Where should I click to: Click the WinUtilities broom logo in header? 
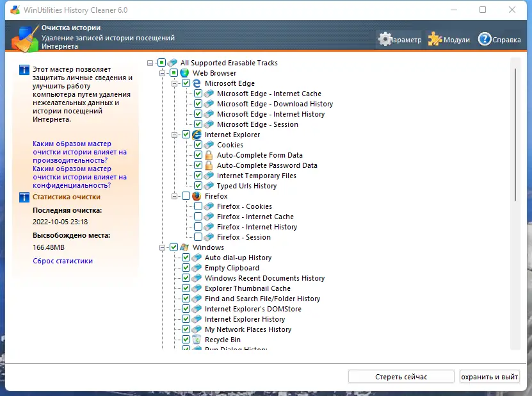[x=25, y=38]
